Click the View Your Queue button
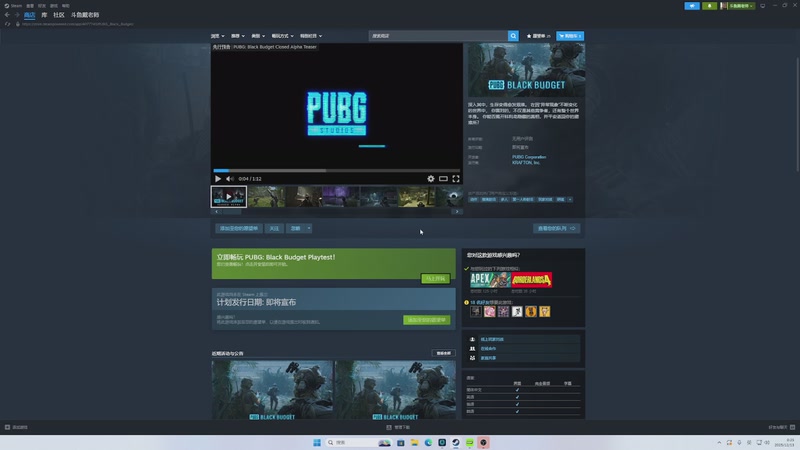800x450 pixels. (557, 229)
